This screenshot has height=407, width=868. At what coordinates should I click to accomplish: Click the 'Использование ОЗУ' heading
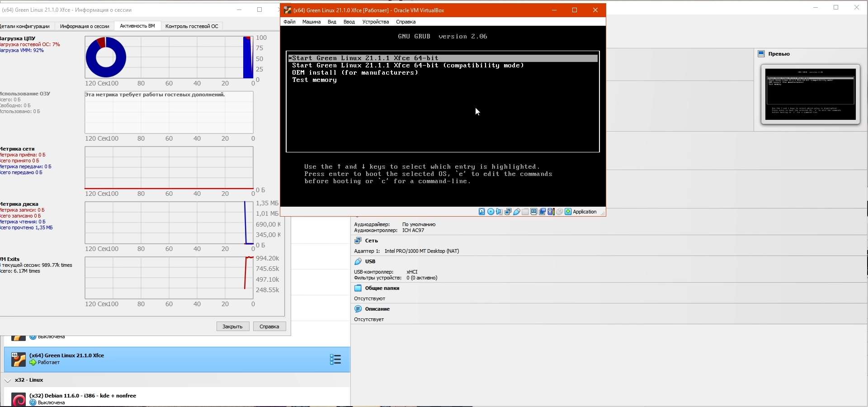click(25, 94)
